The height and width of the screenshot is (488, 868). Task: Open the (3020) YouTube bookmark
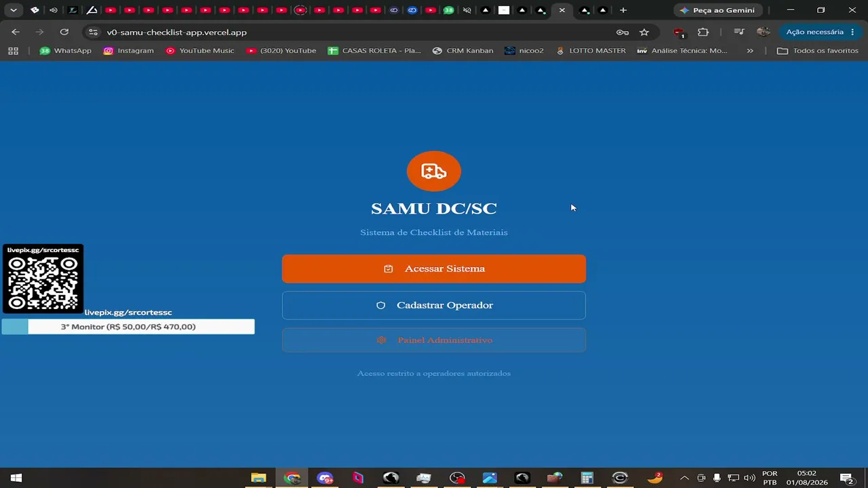click(x=281, y=51)
